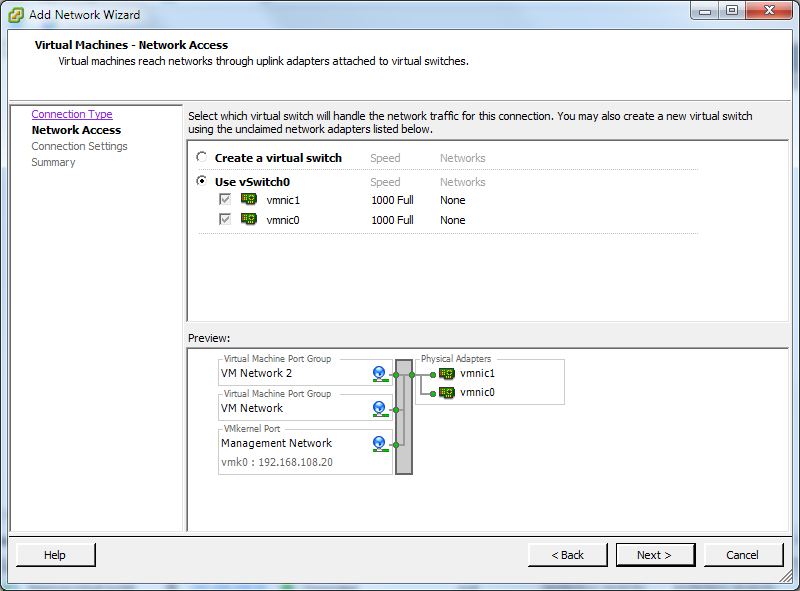
Task: Click the Back button
Action: tap(567, 555)
